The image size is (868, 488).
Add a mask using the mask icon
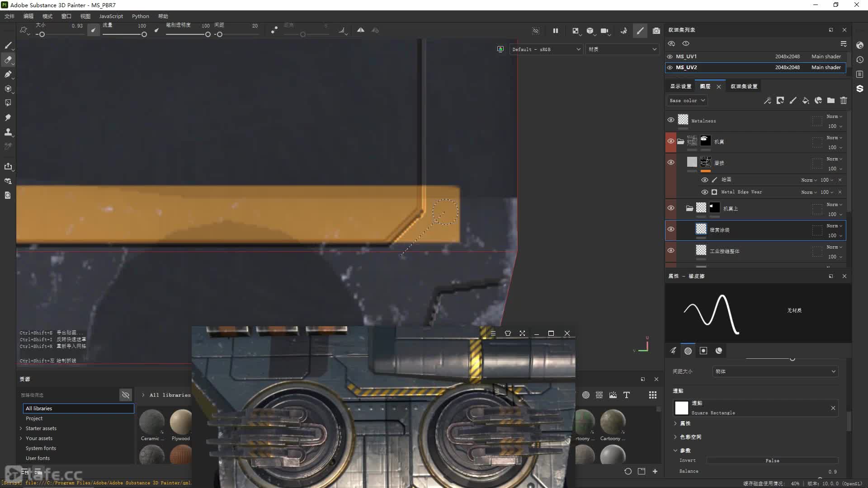coord(780,100)
